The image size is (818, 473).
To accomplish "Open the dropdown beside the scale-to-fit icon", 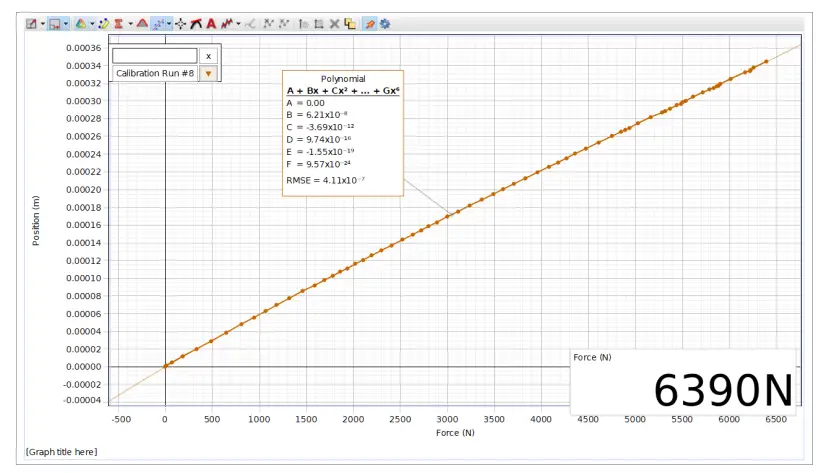I will click(x=43, y=24).
